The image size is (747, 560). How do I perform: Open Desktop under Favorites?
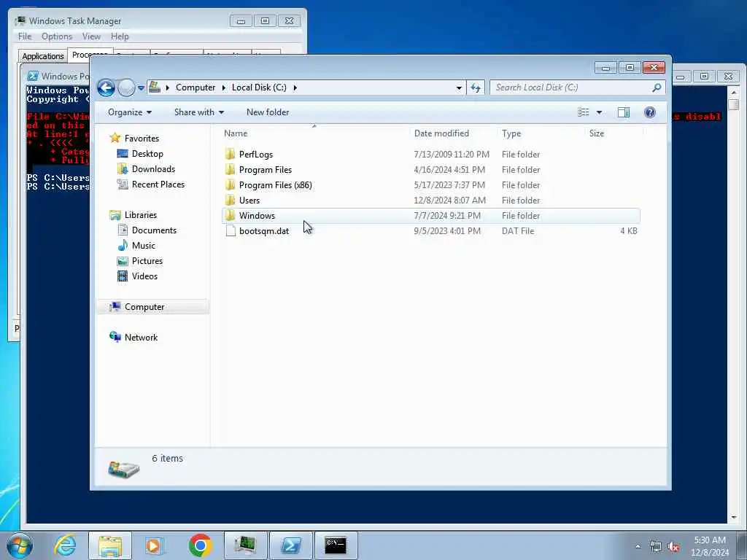point(147,154)
